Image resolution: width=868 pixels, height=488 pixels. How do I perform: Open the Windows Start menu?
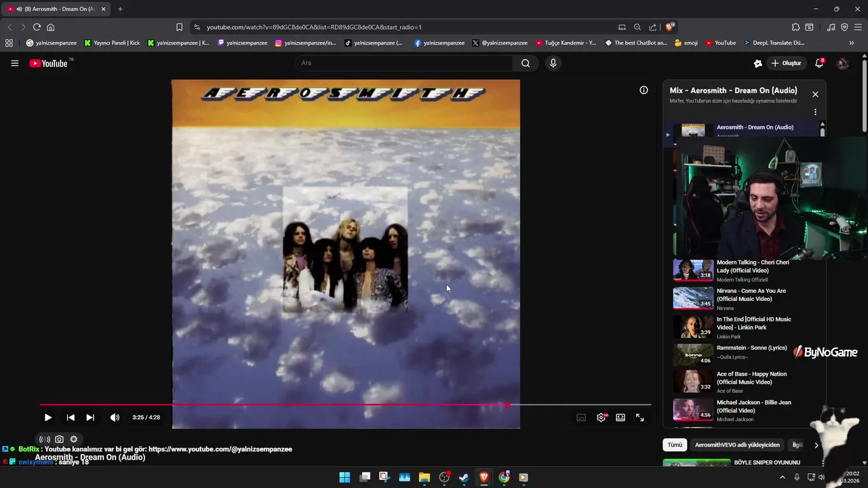coord(344,477)
